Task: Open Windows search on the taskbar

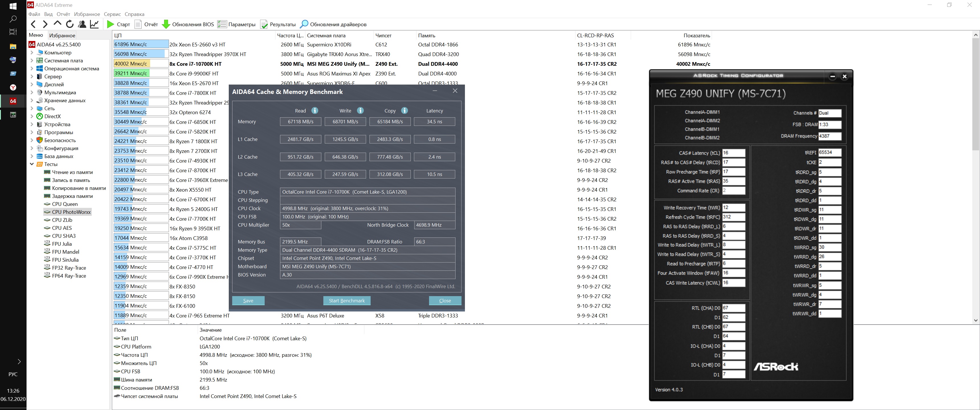Action: tap(13, 19)
